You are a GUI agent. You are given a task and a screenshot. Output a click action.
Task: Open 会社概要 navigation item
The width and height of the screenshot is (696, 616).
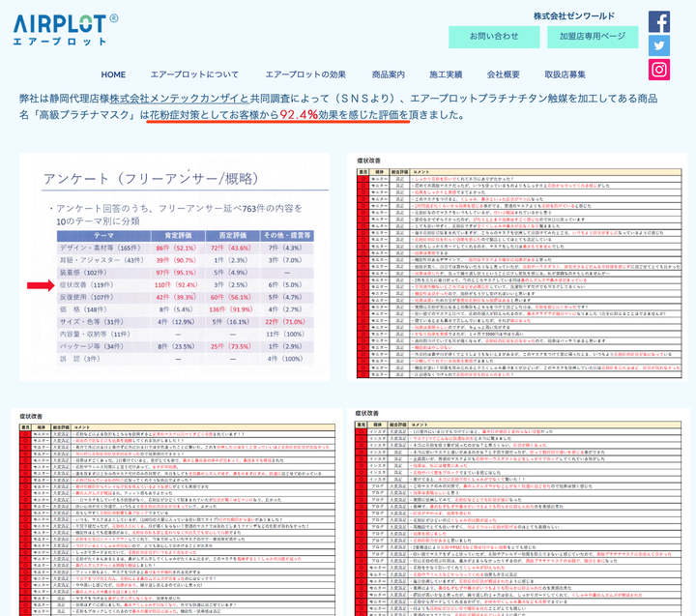click(504, 74)
